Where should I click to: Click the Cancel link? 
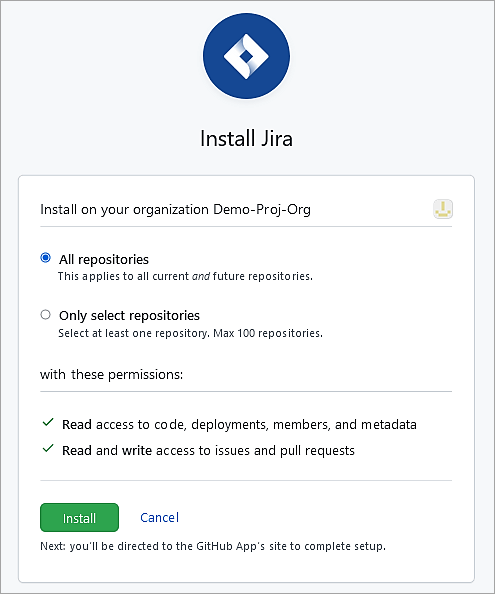[x=159, y=517]
